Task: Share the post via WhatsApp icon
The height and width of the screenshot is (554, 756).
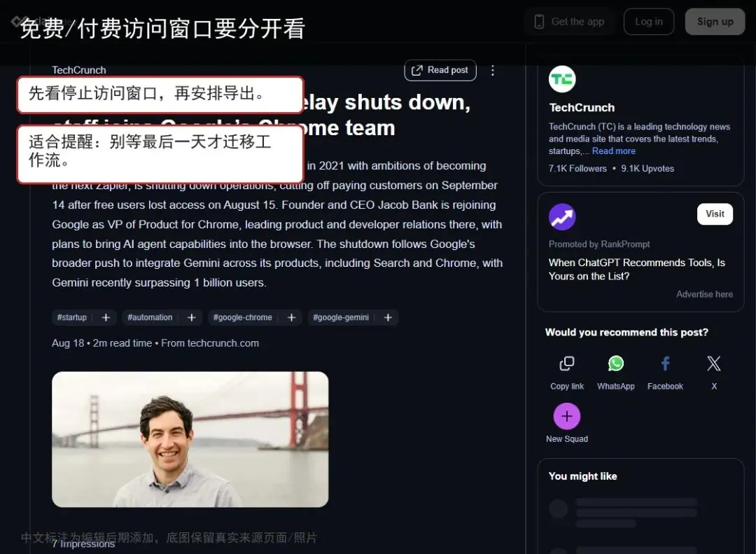Action: [616, 363]
